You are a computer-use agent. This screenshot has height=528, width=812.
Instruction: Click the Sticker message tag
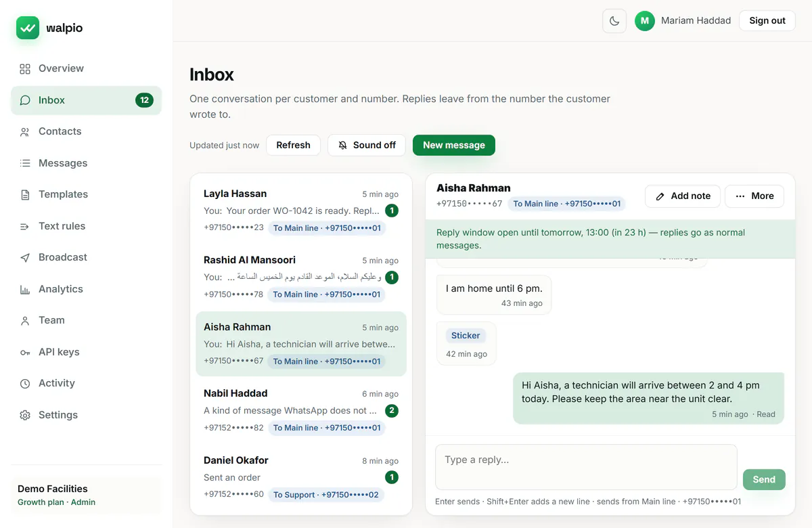(x=466, y=336)
